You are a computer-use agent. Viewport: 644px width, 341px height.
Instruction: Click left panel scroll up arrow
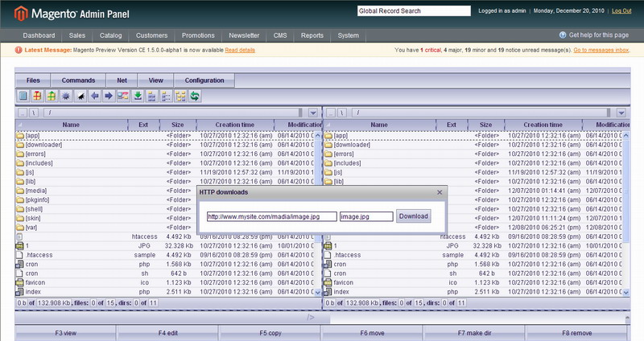317,135
